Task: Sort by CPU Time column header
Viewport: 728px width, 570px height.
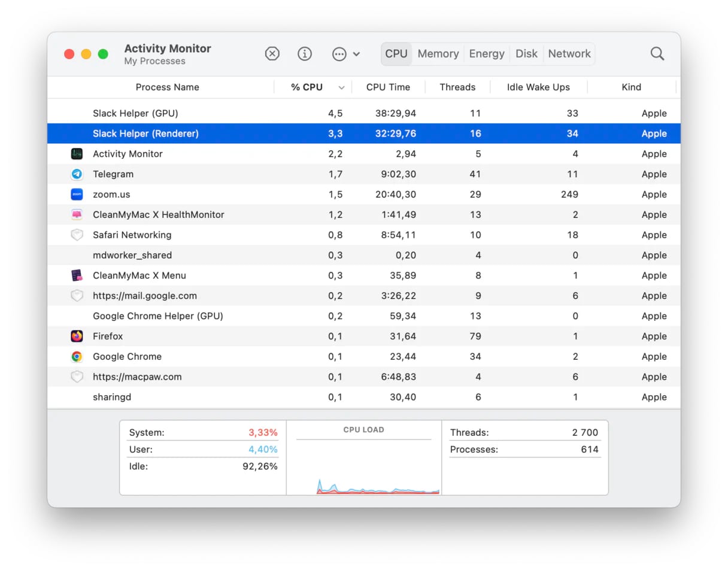Action: [x=388, y=87]
